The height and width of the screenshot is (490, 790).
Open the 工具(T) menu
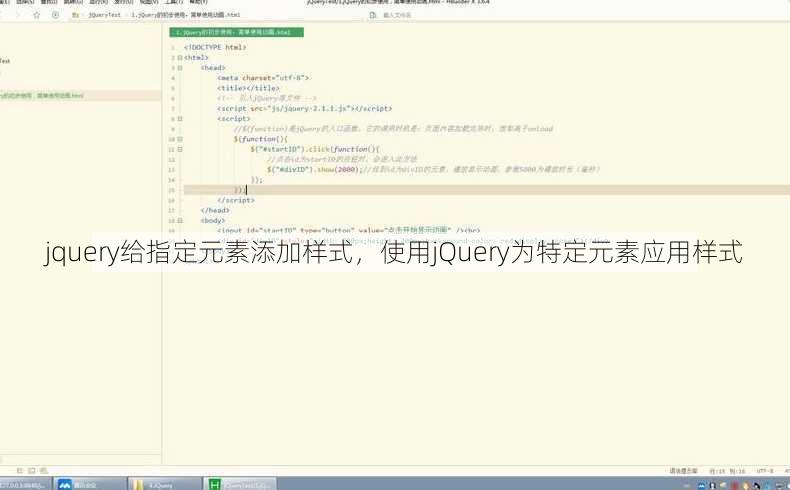(x=174, y=2)
